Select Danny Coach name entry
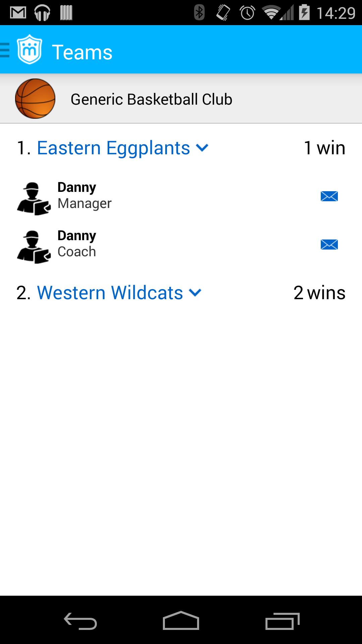The height and width of the screenshot is (644, 362). pyautogui.click(x=77, y=244)
